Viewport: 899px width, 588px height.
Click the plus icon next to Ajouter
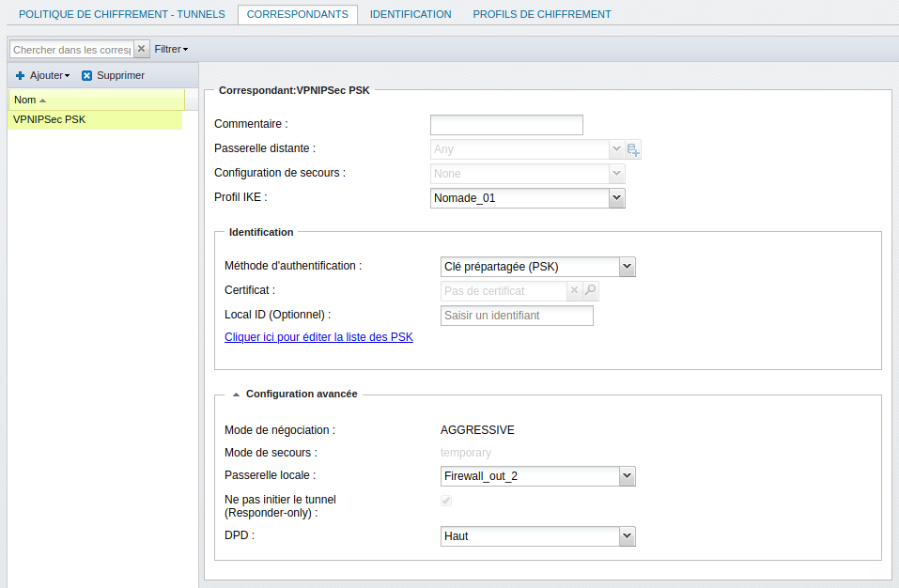(20, 76)
